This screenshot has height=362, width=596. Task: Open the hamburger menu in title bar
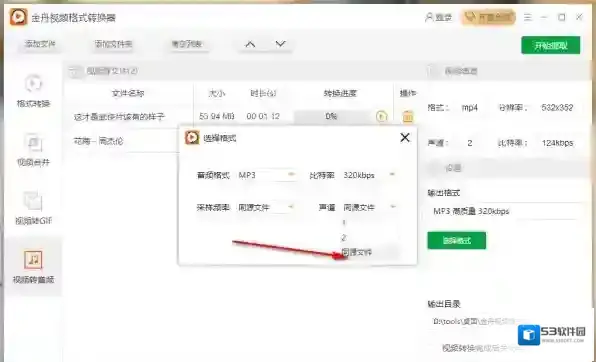point(528,17)
